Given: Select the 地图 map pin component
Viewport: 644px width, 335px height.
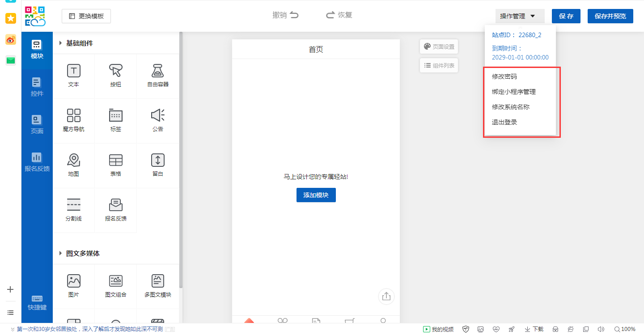Looking at the screenshot, I should [x=73, y=160].
